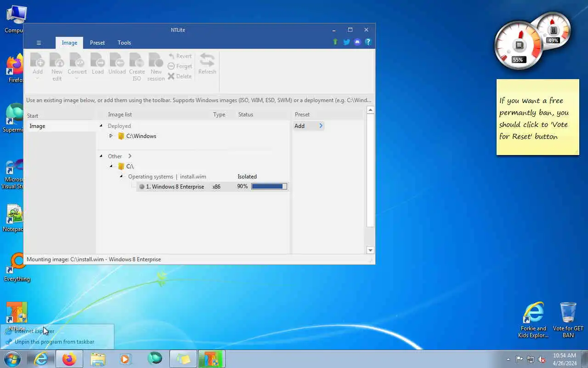
Task: Open Everything desktop shortcut
Action: pos(17,268)
